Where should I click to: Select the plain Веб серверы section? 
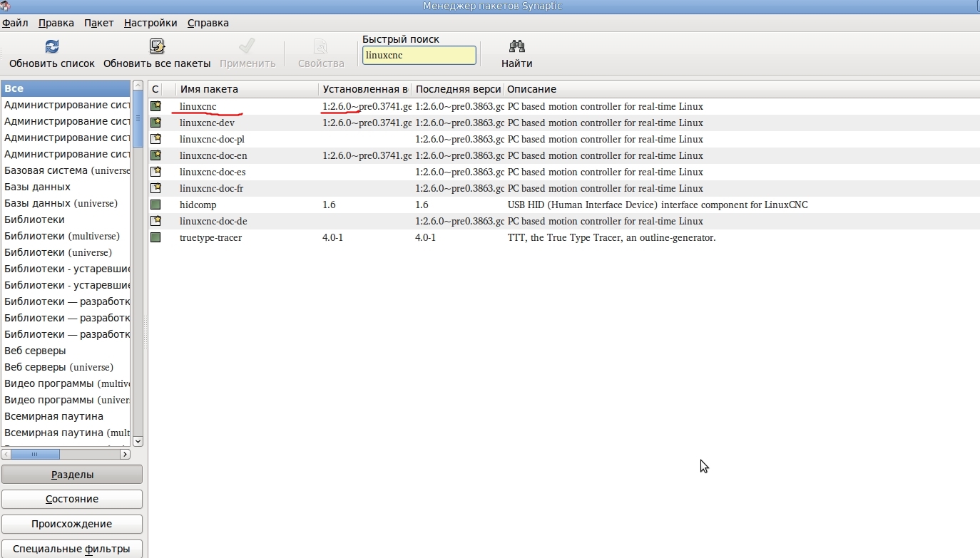(x=66, y=351)
